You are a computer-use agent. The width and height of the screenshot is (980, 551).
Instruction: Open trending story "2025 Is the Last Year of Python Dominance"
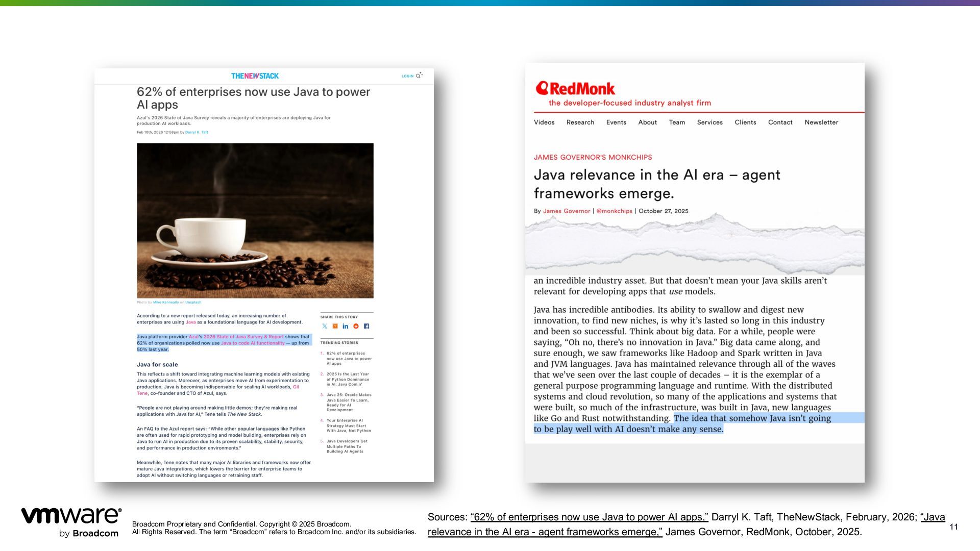348,379
